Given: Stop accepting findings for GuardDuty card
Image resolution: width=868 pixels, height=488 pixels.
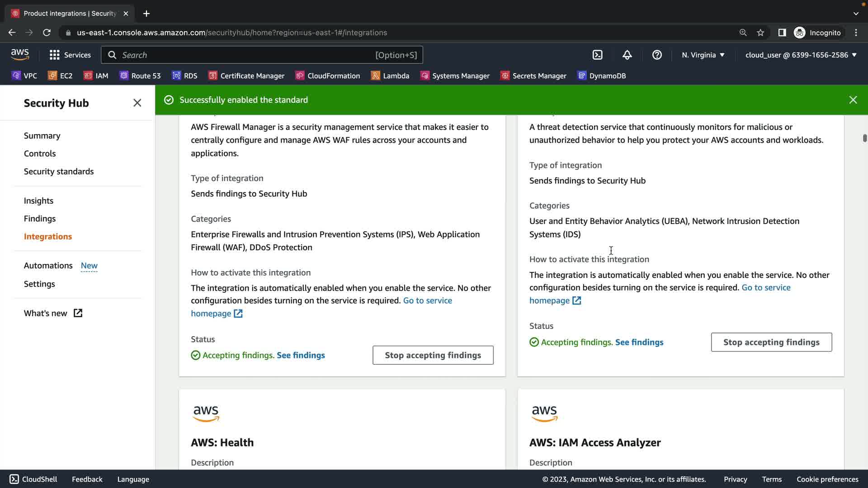Looking at the screenshot, I should (x=771, y=342).
